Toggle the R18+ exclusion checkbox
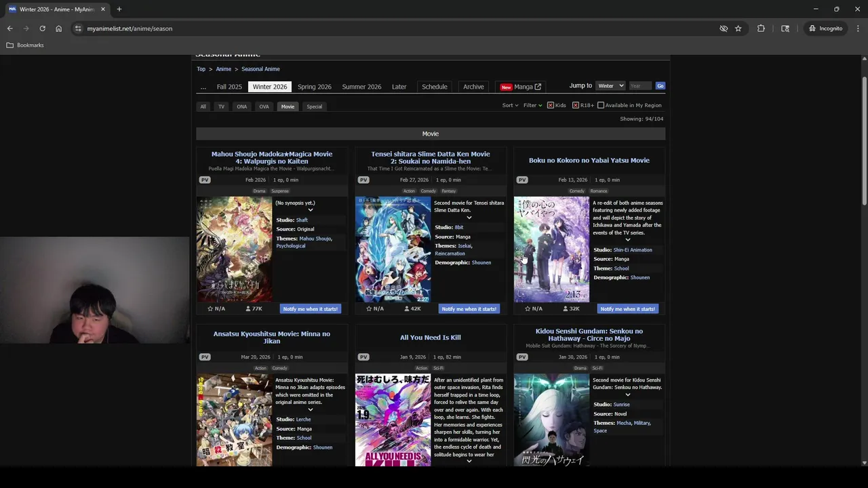This screenshot has width=868, height=488. click(575, 105)
